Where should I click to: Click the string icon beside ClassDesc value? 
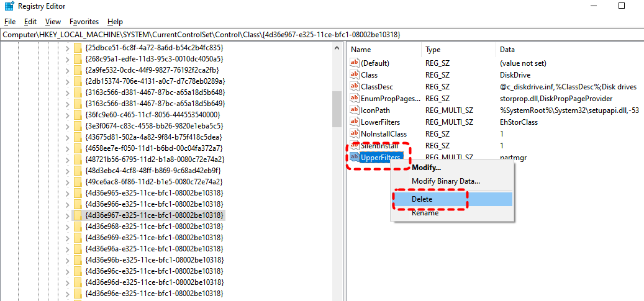[x=355, y=86]
